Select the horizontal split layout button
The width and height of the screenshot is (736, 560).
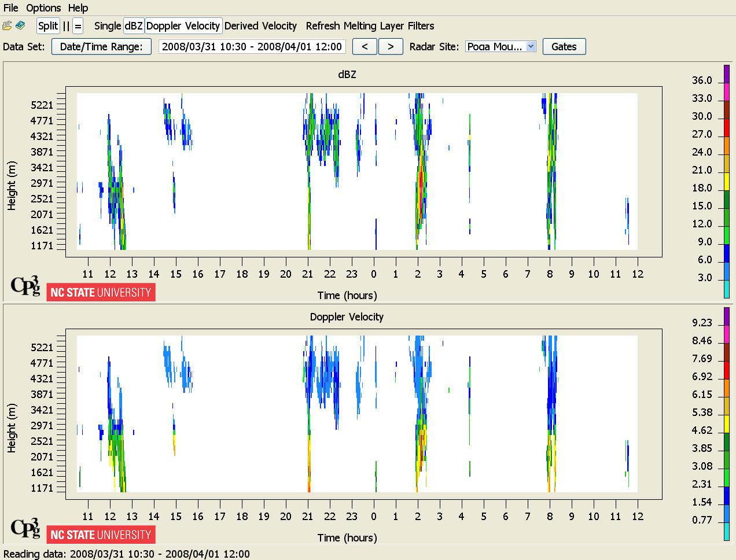click(78, 26)
